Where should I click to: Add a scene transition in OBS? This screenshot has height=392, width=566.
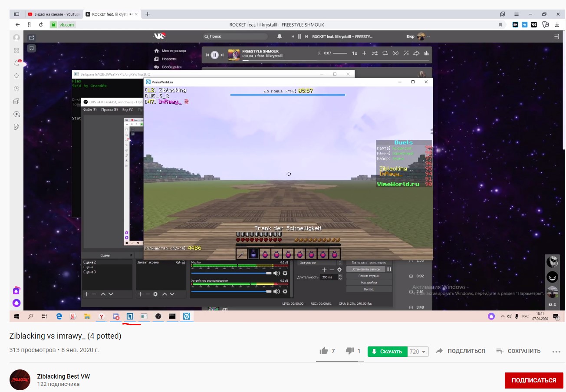(324, 270)
